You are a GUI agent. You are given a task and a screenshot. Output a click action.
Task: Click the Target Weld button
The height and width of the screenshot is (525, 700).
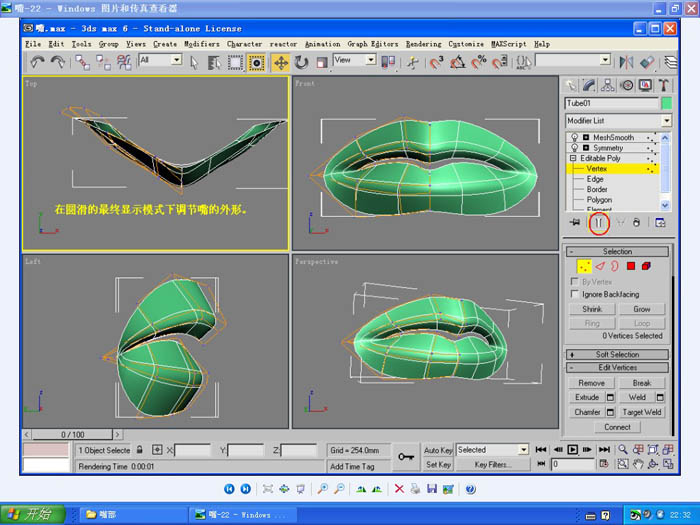pyautogui.click(x=641, y=412)
